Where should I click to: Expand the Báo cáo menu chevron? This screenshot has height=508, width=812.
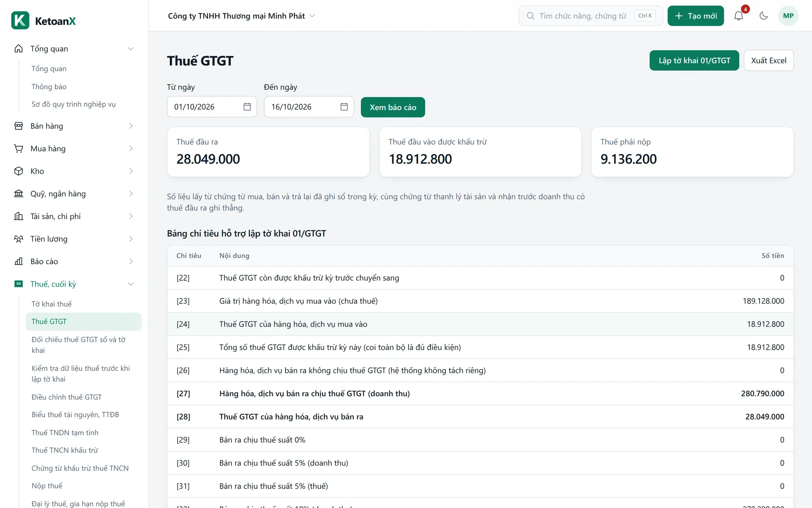pyautogui.click(x=131, y=262)
